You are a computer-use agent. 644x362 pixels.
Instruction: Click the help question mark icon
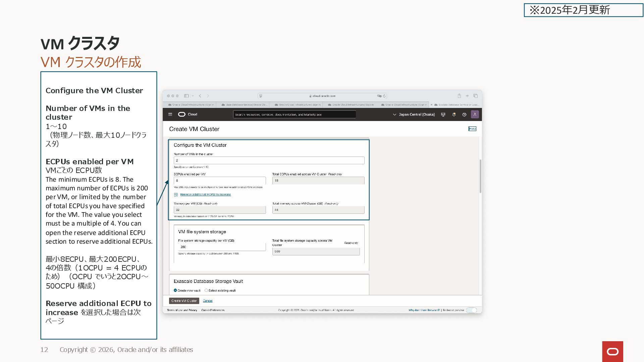[x=464, y=115]
